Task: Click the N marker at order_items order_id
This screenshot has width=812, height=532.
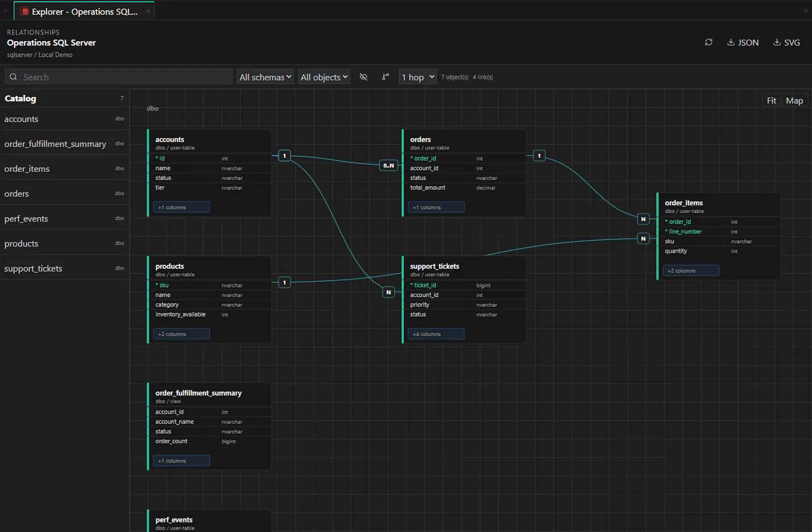Action: [644, 219]
